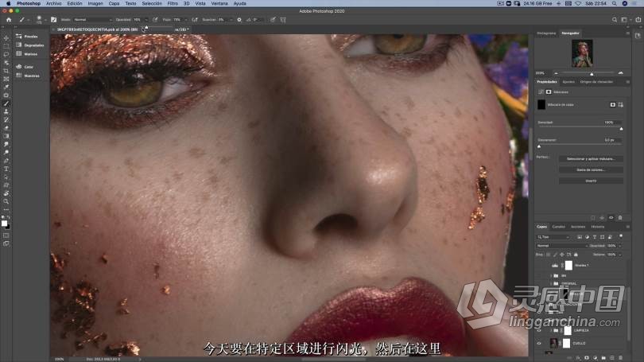Open the Imagen menu
The image size is (644, 362).
coord(95,3)
